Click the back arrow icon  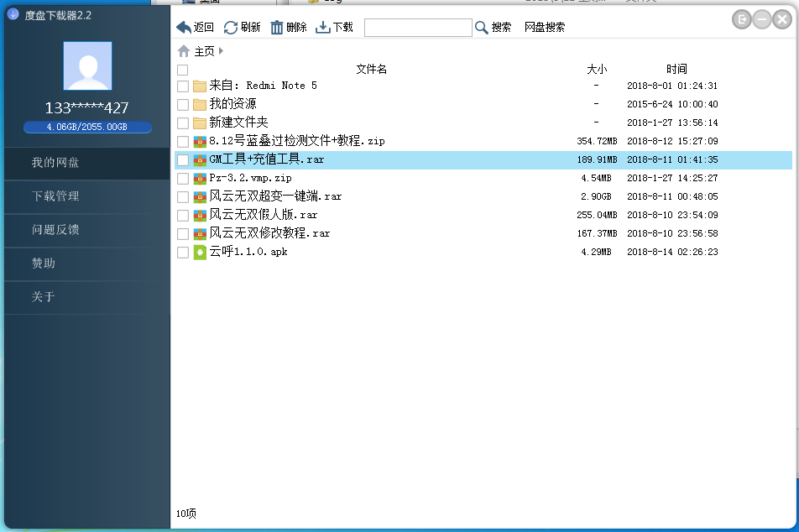point(184,28)
